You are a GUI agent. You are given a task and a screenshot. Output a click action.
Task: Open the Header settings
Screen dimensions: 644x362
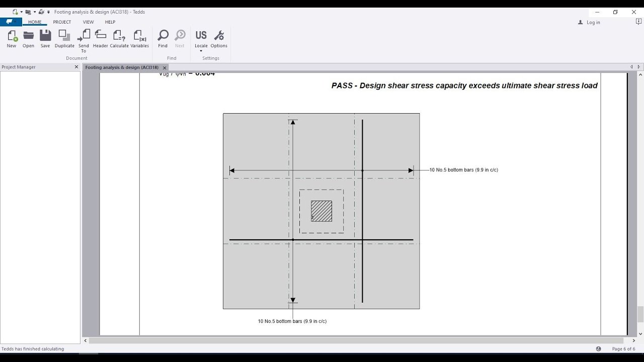100,39
